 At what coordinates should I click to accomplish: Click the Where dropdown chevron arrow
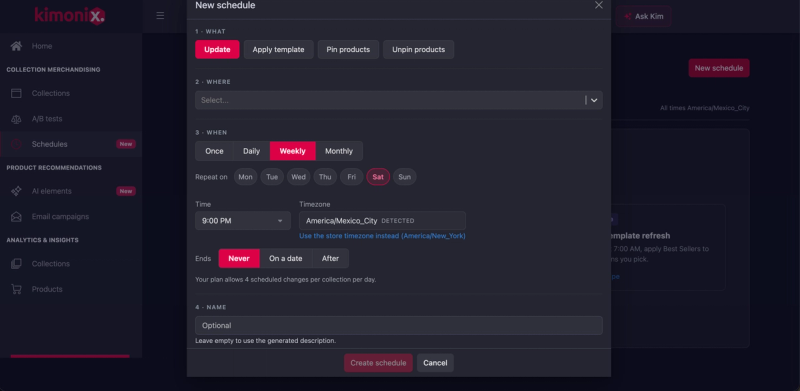pos(594,100)
